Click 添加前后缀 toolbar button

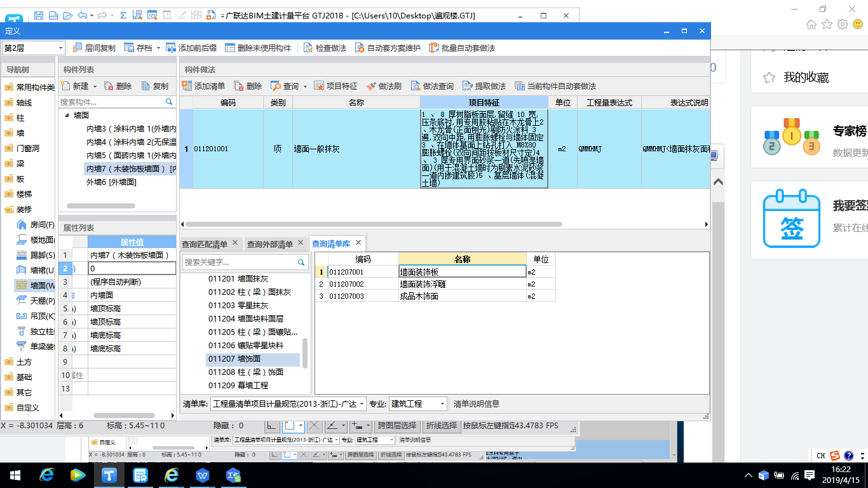click(x=191, y=48)
